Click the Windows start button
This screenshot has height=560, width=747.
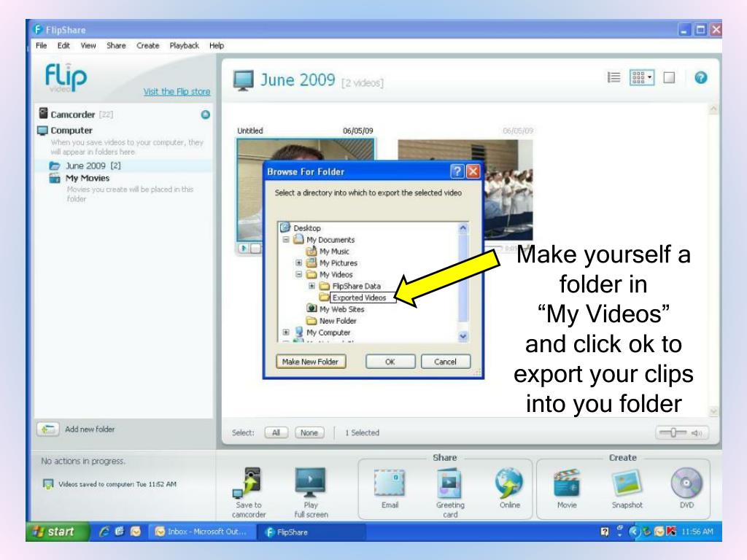tap(57, 532)
